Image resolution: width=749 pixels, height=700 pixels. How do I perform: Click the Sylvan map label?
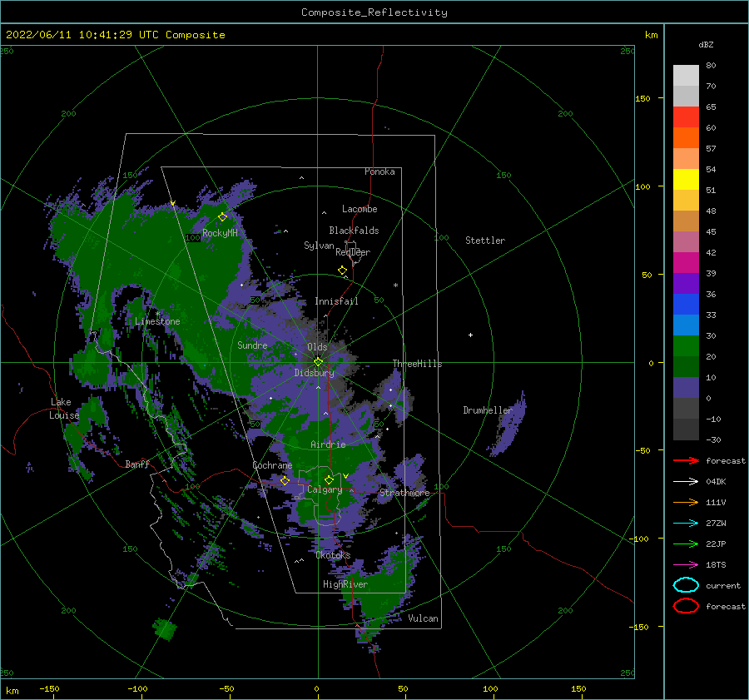(319, 246)
